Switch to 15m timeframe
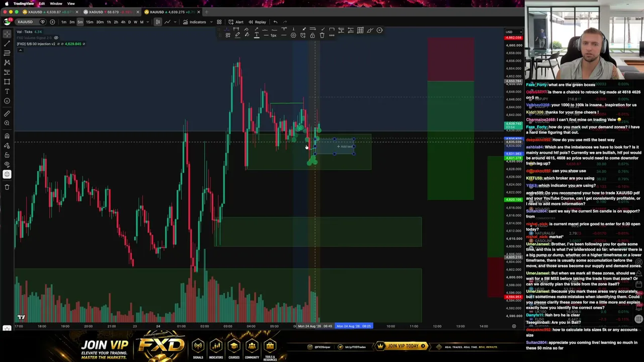644x362 pixels. [90, 22]
